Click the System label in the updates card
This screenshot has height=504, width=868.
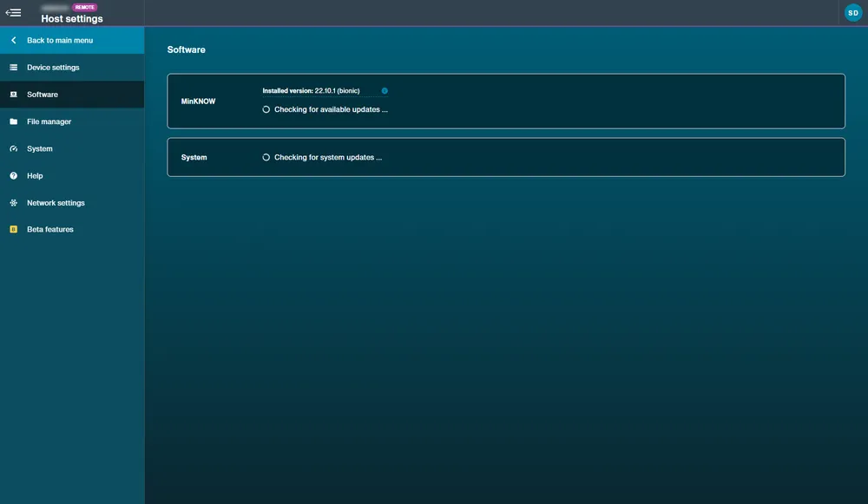194,157
